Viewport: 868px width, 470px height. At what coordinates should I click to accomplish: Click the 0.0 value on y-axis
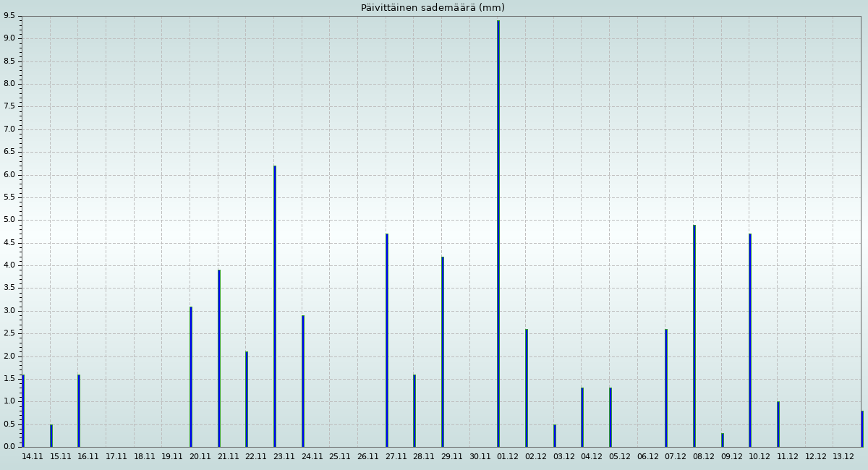tap(9, 447)
